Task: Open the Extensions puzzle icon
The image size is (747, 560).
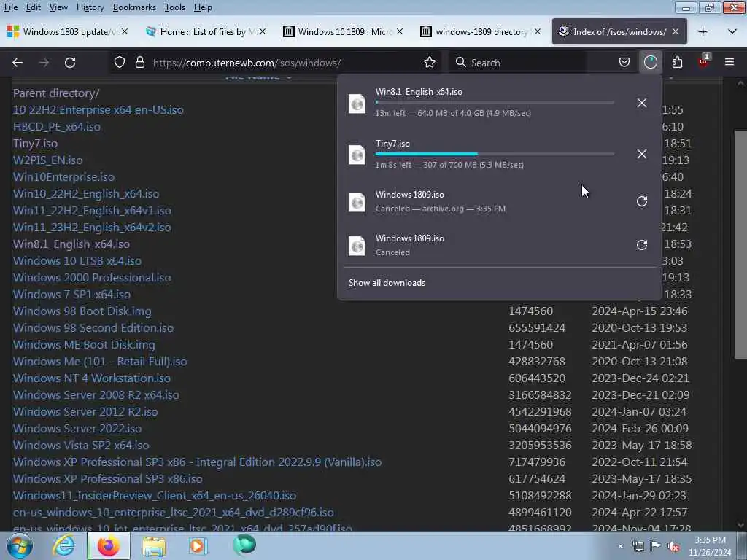Action: (677, 63)
